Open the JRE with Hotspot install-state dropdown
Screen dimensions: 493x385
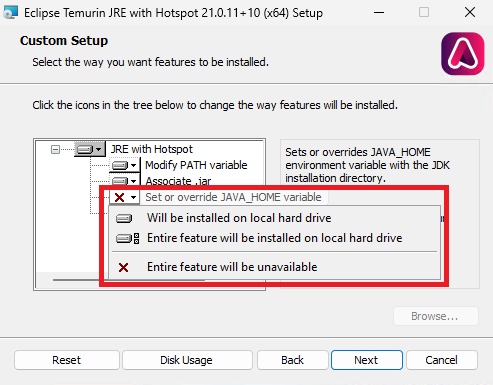(89, 149)
